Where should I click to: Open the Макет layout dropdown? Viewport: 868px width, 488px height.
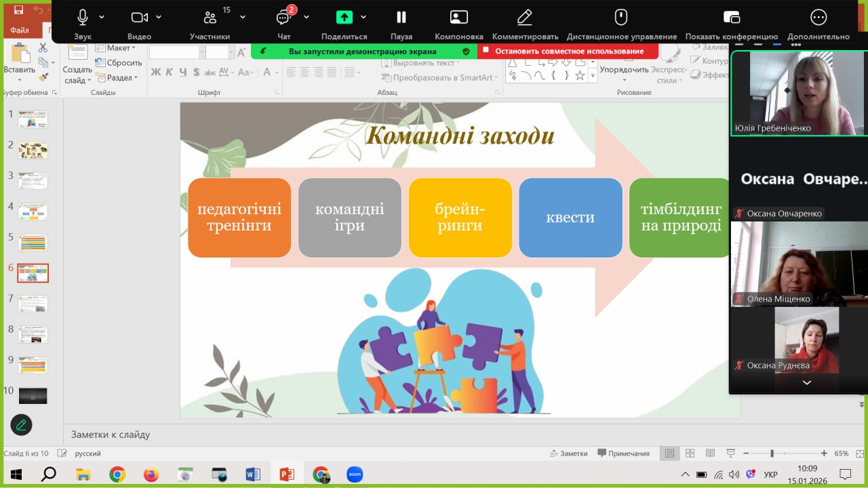tap(116, 48)
